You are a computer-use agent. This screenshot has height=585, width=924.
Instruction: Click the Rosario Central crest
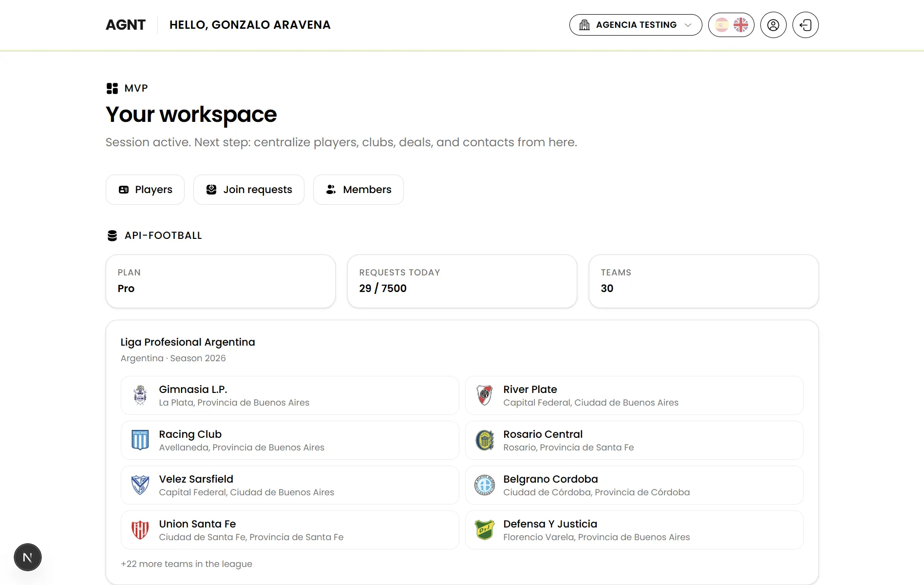[485, 440]
